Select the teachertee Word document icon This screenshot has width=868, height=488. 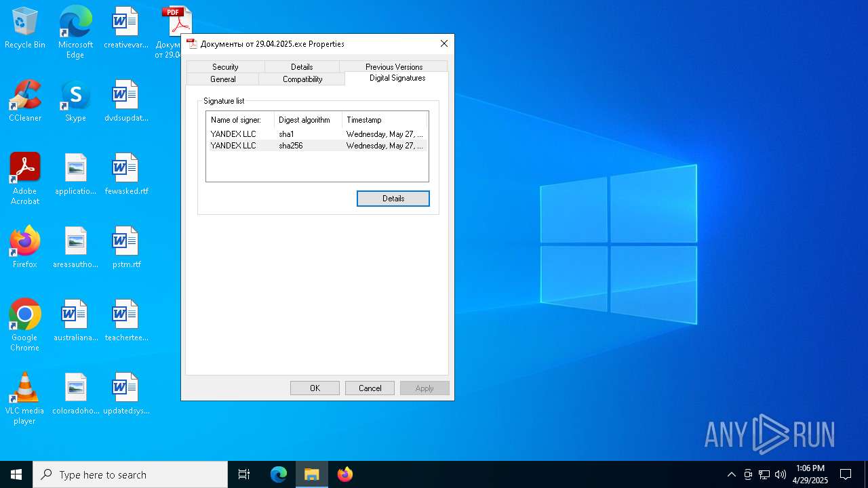pyautogui.click(x=125, y=321)
